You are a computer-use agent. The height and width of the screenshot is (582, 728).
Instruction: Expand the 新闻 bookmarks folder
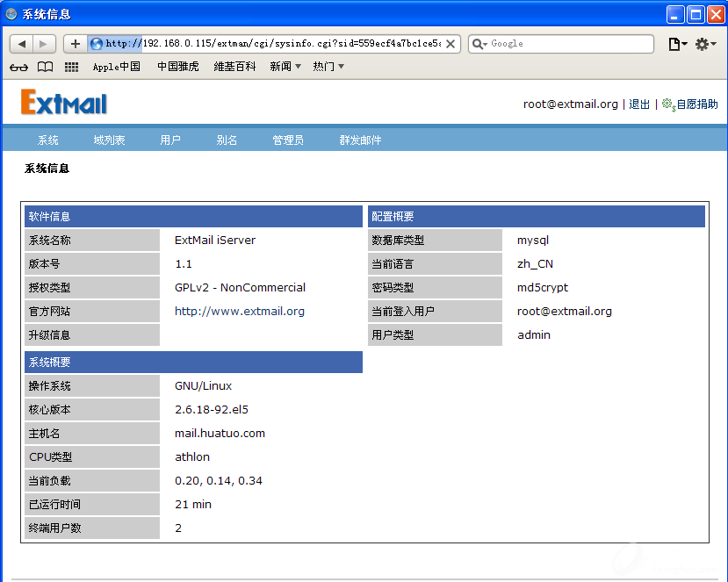point(285,67)
